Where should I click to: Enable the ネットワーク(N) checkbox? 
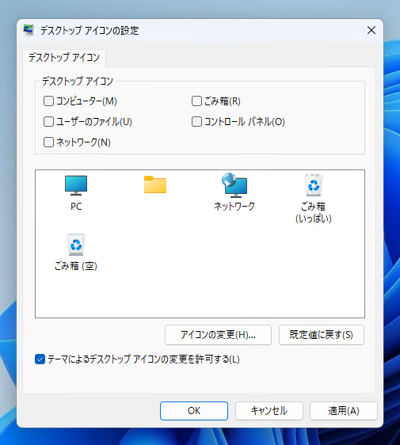pyautogui.click(x=49, y=142)
